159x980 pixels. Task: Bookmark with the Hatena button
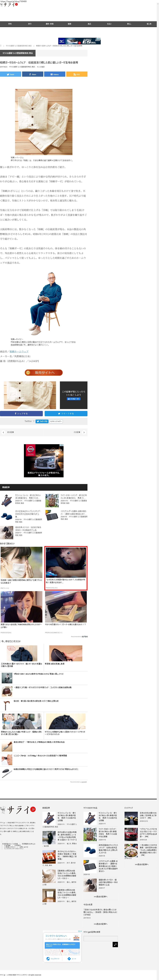(55, 74)
